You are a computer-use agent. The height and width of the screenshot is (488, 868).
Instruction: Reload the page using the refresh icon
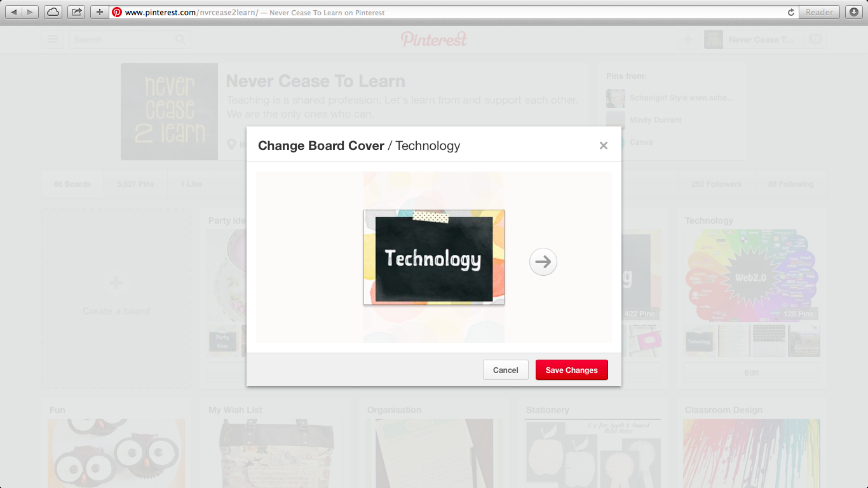click(x=791, y=12)
